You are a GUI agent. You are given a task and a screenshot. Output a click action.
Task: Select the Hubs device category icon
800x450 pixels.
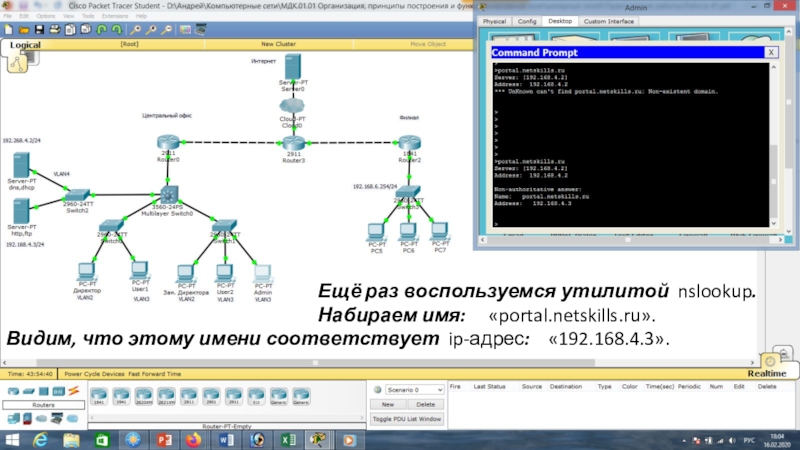click(x=43, y=391)
